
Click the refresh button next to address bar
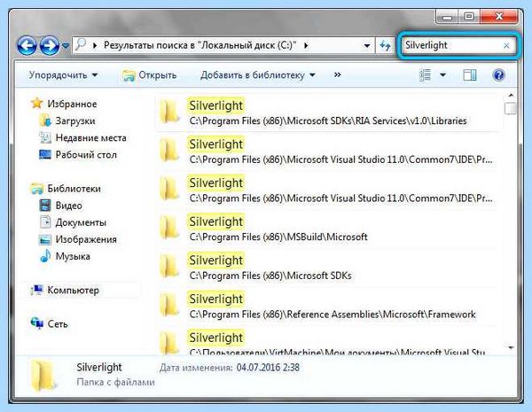pos(385,45)
